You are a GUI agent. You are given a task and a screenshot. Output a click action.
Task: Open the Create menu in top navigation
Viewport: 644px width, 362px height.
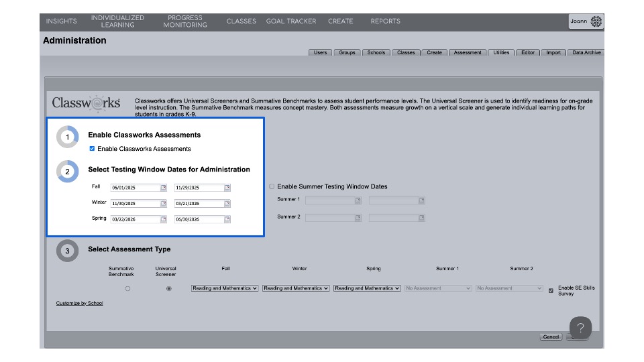341,21
